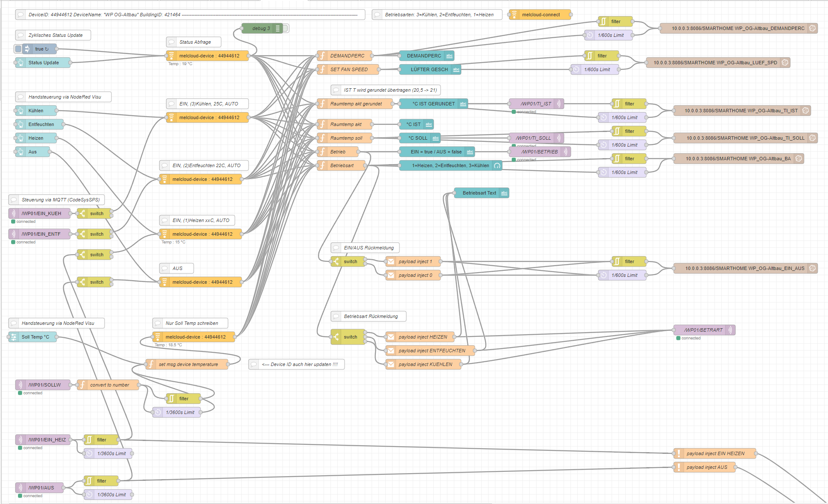
Task: Click the Entfeuchten button node
Action: pyautogui.click(x=41, y=124)
